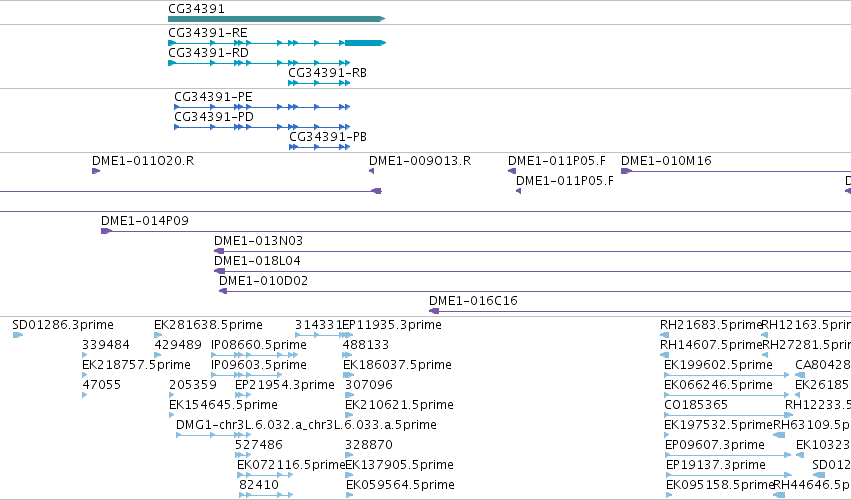Open the DME1-016C16 clone label
The width and height of the screenshot is (851, 500).
click(x=473, y=301)
